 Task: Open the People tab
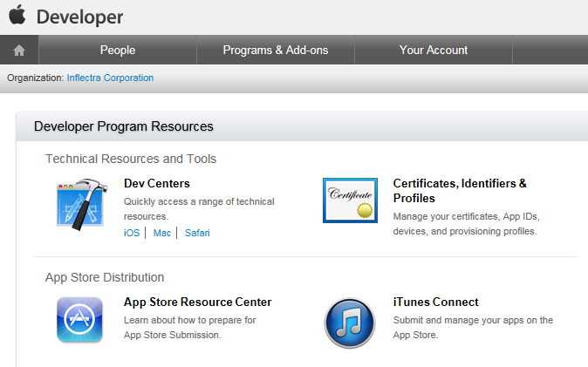[x=118, y=50]
